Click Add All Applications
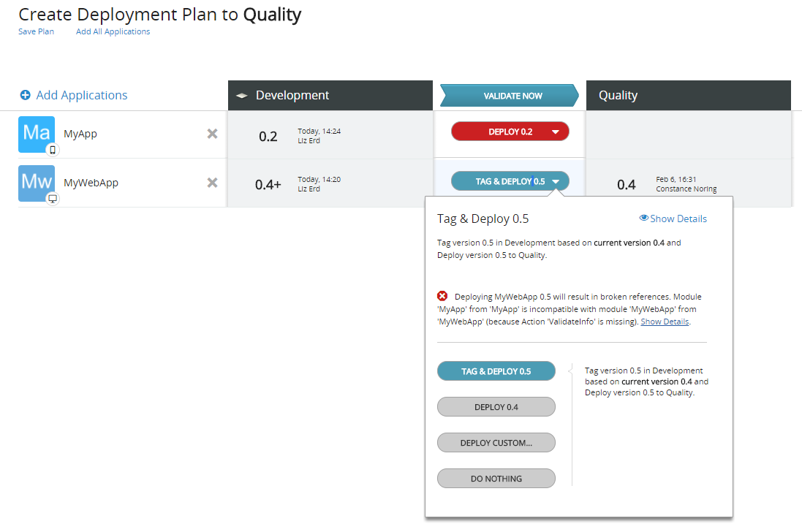Viewport: 802px width, 532px height. pyautogui.click(x=113, y=31)
